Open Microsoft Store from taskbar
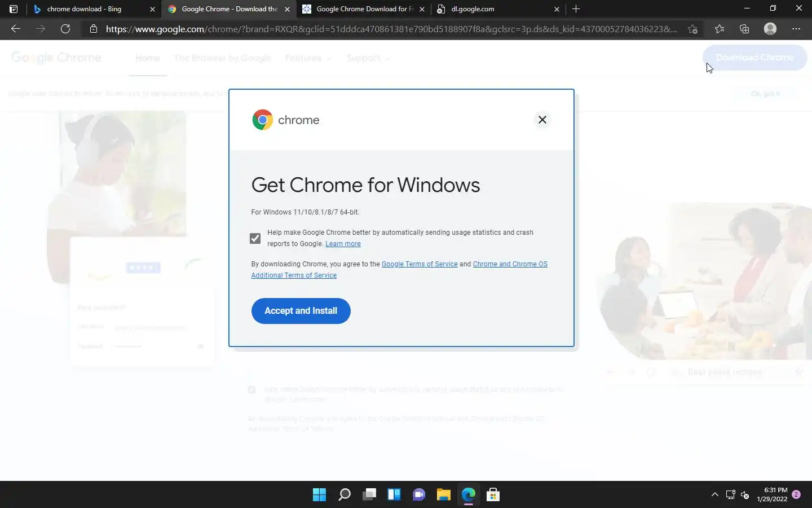The image size is (812, 508). click(x=493, y=495)
